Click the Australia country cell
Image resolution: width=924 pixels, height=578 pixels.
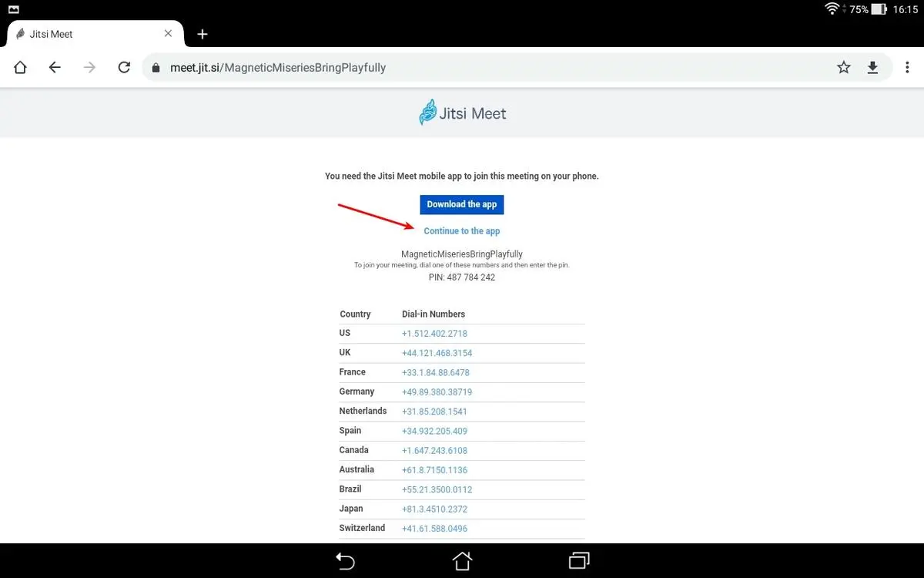[357, 469]
